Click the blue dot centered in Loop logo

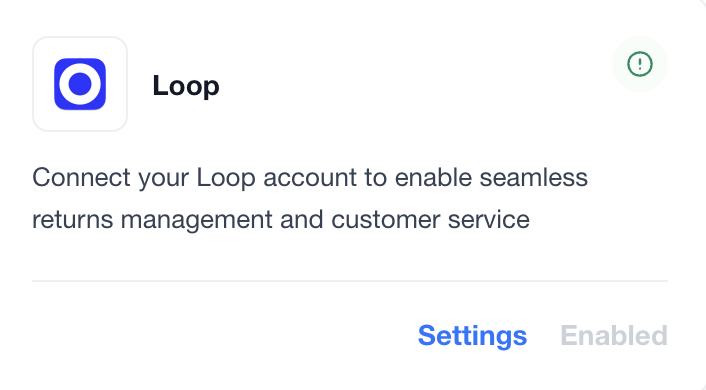point(80,84)
